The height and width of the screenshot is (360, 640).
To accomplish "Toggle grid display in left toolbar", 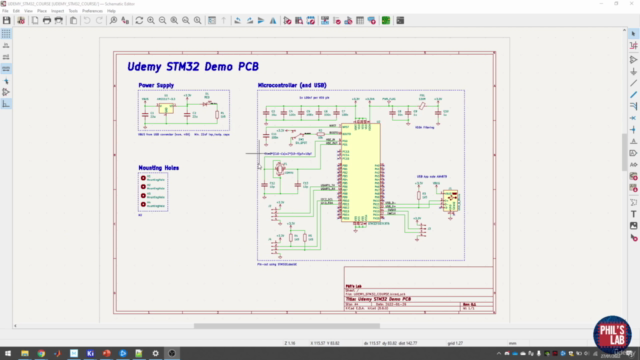I will tap(6, 34).
